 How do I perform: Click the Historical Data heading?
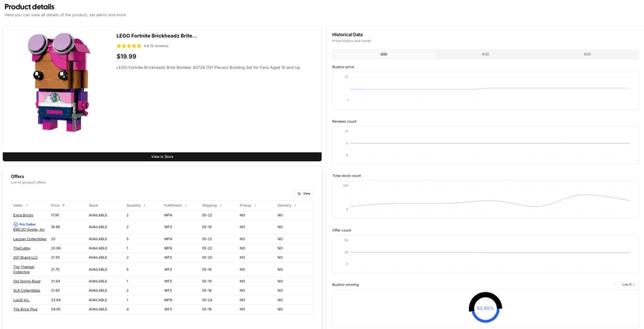(348, 34)
